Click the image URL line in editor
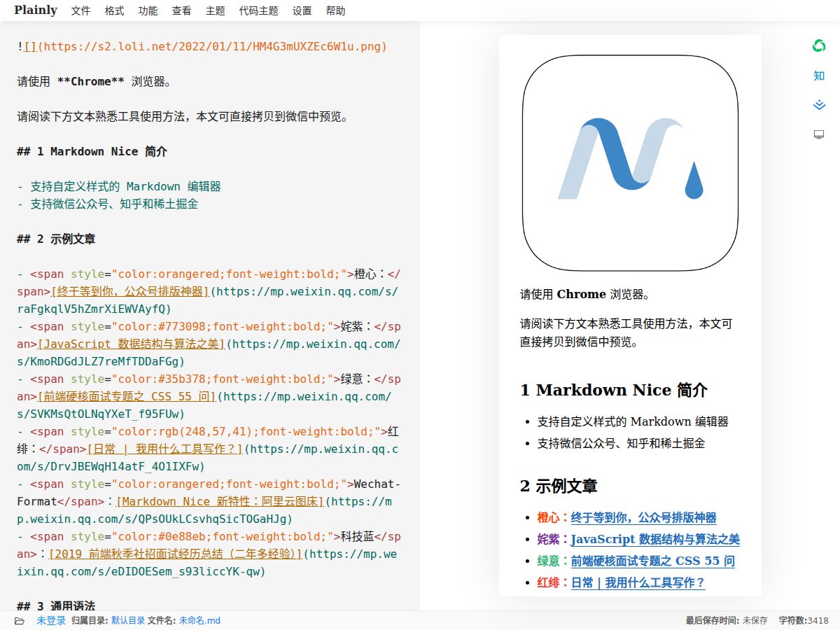 click(x=202, y=47)
